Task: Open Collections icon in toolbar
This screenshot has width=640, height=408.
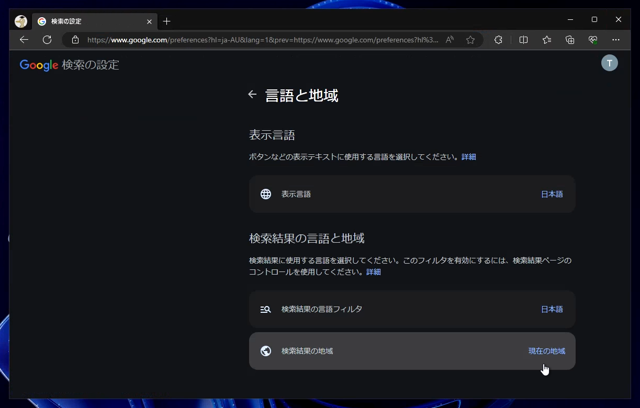Action: (x=570, y=40)
